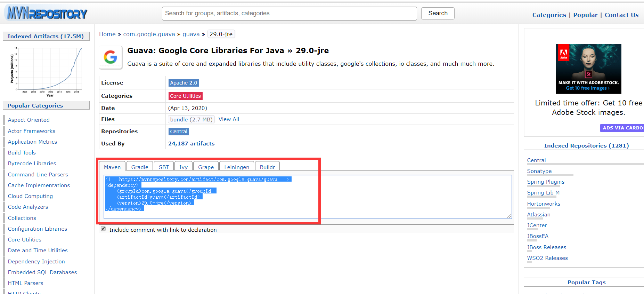Open Sonatype repository link
This screenshot has height=294, width=644.
[x=539, y=171]
